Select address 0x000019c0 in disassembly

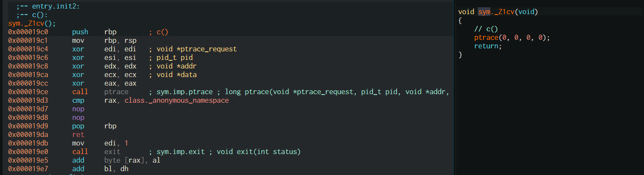(x=28, y=32)
